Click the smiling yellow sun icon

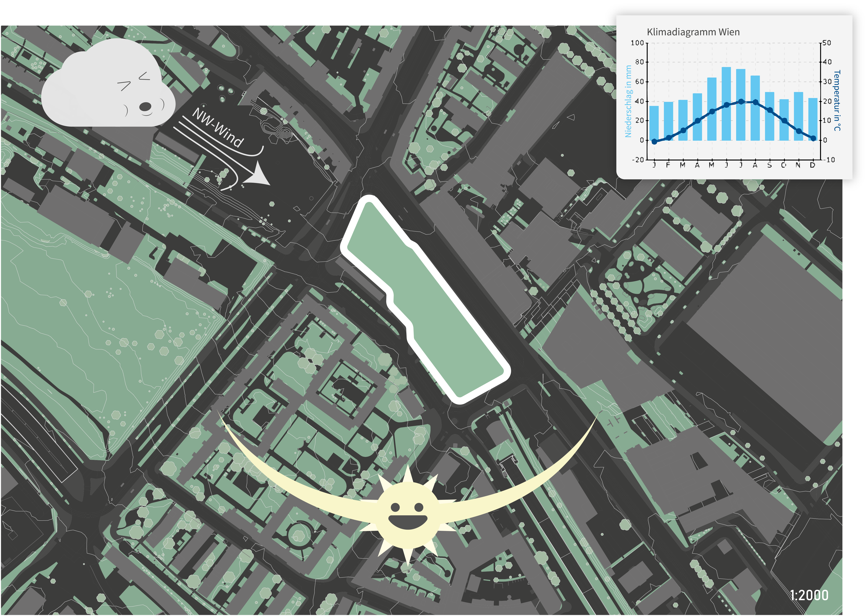(407, 516)
